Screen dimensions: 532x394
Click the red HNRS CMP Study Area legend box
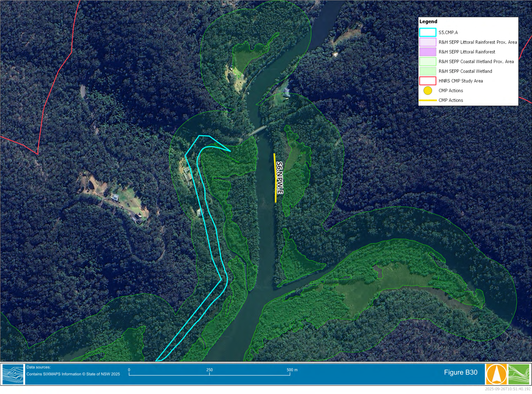428,81
